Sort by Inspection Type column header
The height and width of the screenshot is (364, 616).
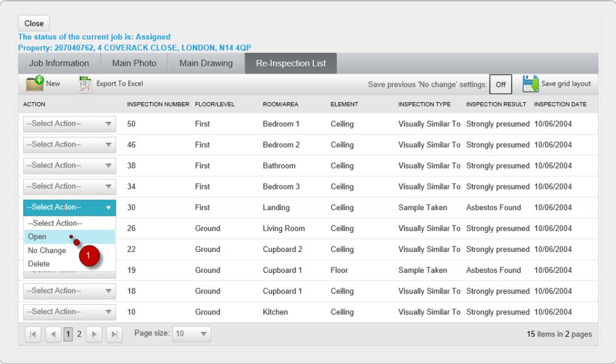click(424, 104)
